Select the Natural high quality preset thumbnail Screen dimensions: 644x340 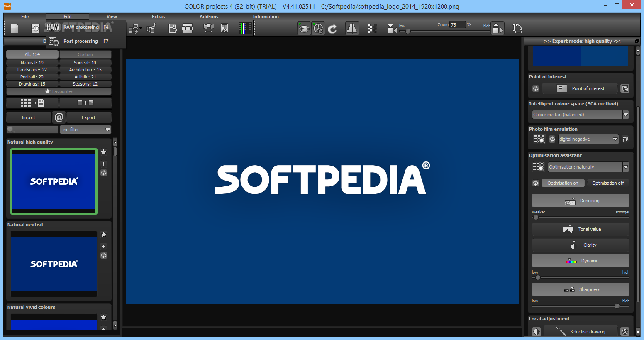[x=54, y=181]
